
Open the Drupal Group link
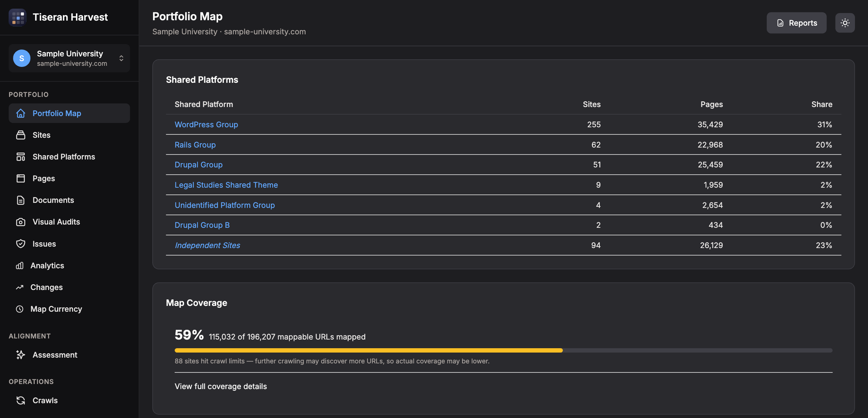click(x=199, y=165)
